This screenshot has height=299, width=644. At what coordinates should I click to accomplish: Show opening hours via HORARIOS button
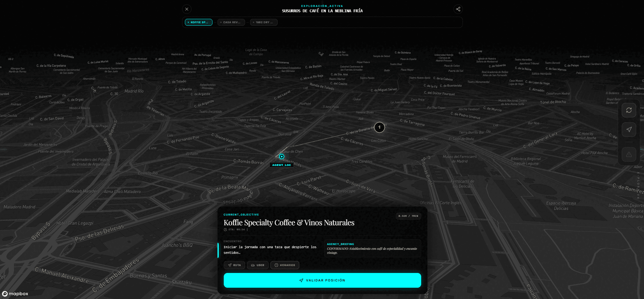285,265
